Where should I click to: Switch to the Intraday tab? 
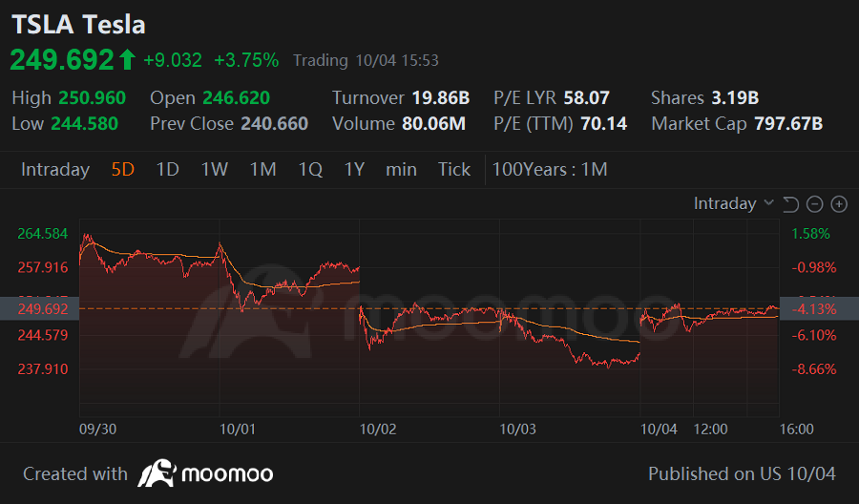coord(55,169)
